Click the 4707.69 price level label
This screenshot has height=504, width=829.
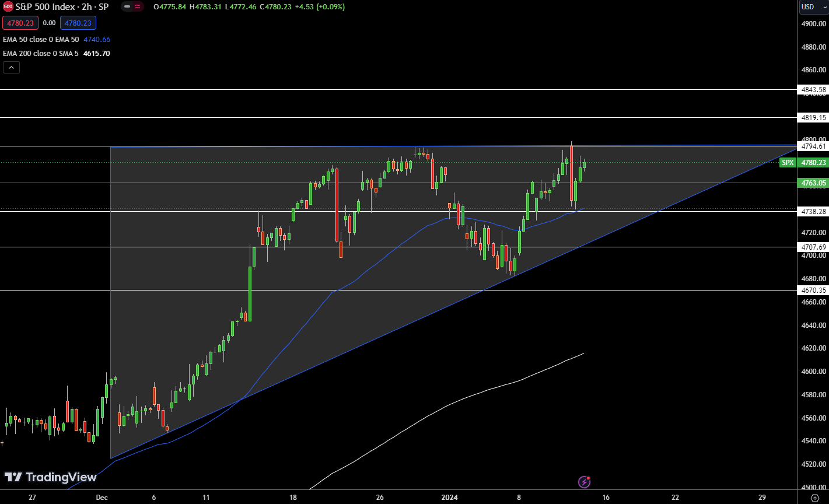[814, 247]
